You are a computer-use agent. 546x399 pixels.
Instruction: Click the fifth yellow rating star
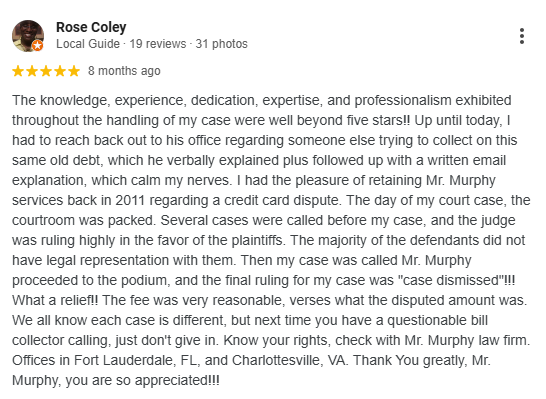pyautogui.click(x=73, y=71)
